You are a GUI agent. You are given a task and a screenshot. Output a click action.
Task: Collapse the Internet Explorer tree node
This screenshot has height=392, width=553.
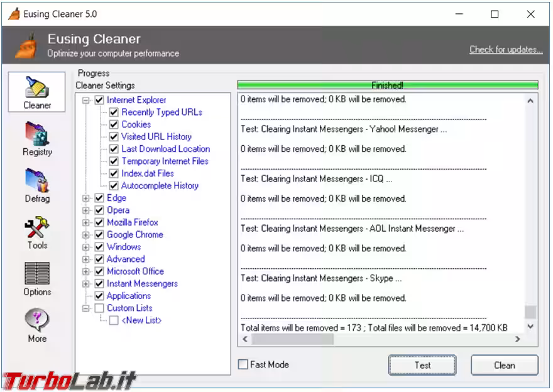click(x=86, y=100)
